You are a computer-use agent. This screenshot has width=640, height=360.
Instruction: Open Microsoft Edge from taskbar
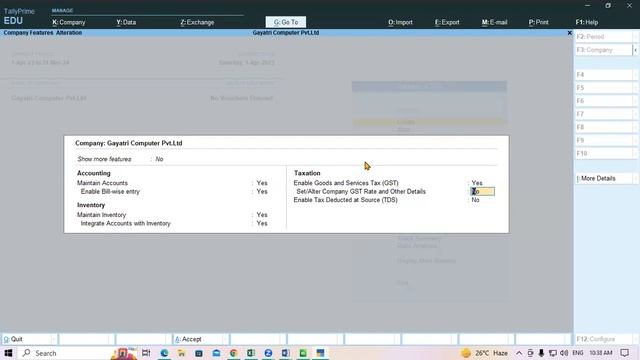coord(164,353)
